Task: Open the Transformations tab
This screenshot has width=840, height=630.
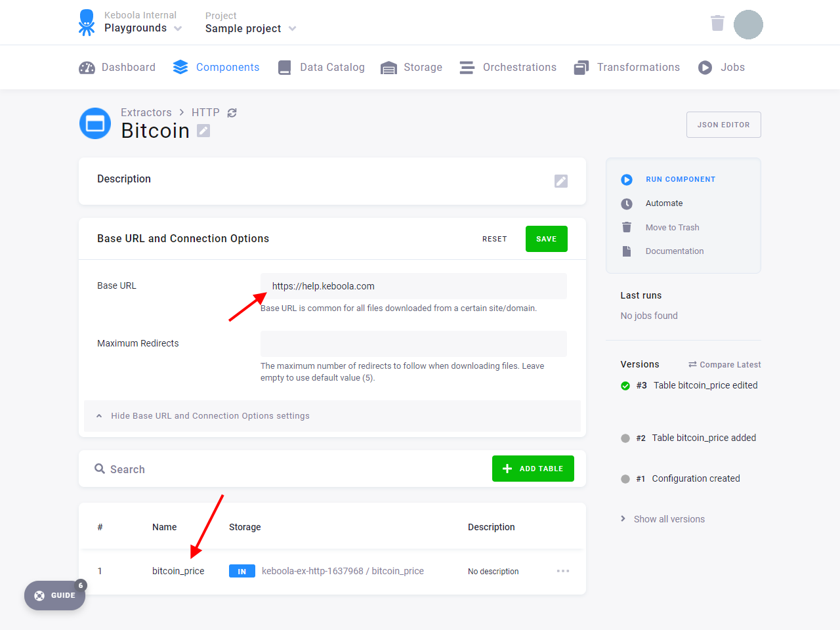Action: click(x=627, y=68)
